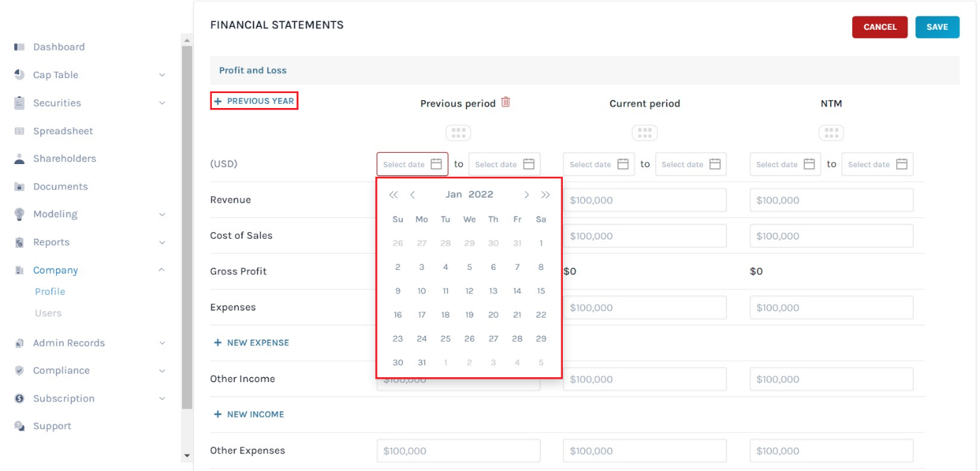
Task: Open the Company menu item
Action: click(55, 270)
